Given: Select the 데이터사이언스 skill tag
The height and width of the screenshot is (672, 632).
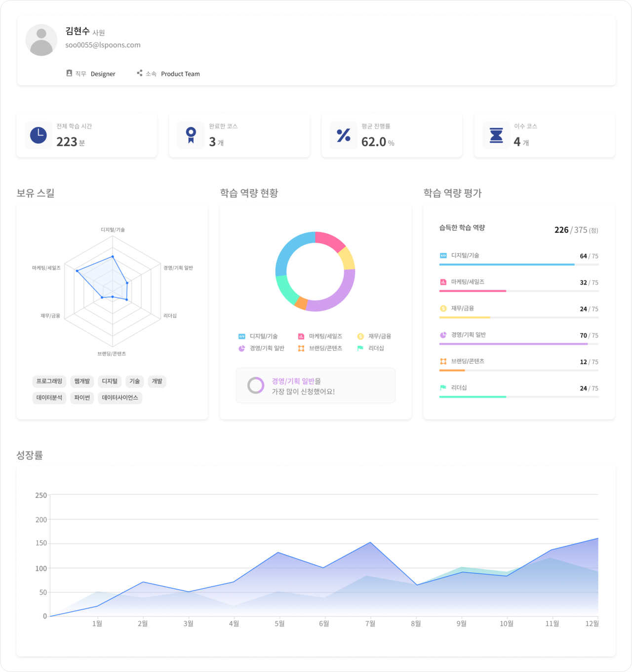Looking at the screenshot, I should 120,398.
